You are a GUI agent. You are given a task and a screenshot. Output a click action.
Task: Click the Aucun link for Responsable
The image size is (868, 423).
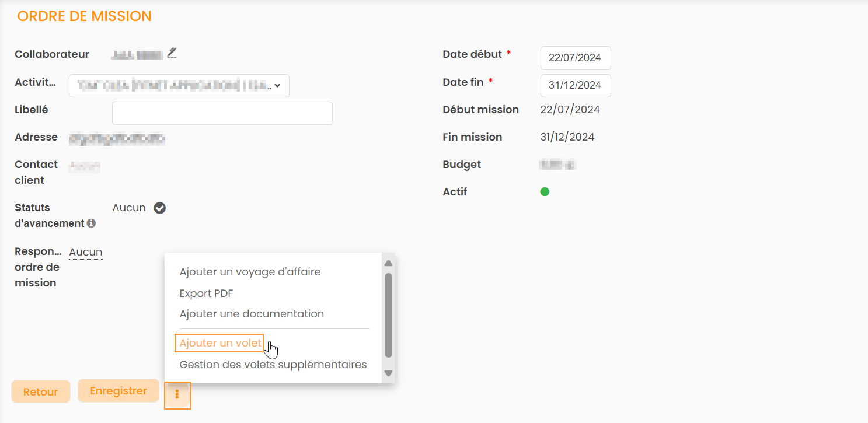tap(86, 252)
